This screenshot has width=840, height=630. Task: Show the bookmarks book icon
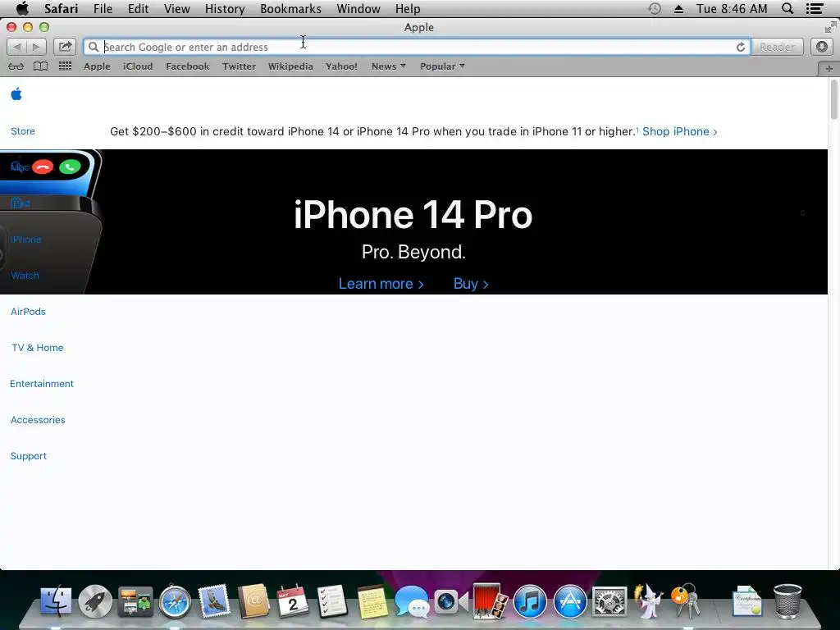point(41,66)
